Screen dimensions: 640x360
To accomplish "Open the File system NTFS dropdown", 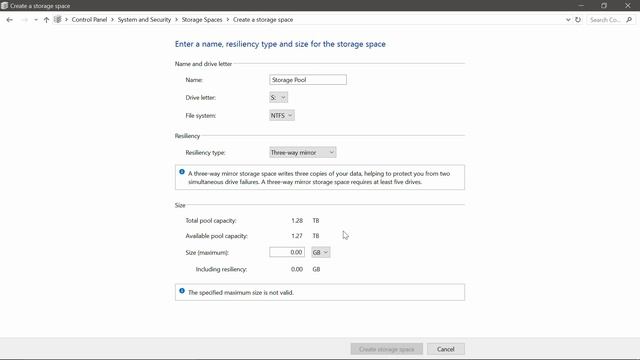I will pyautogui.click(x=282, y=116).
